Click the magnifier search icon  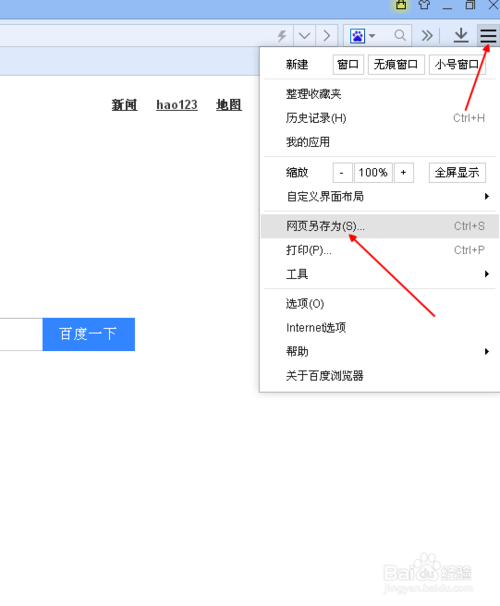[400, 36]
